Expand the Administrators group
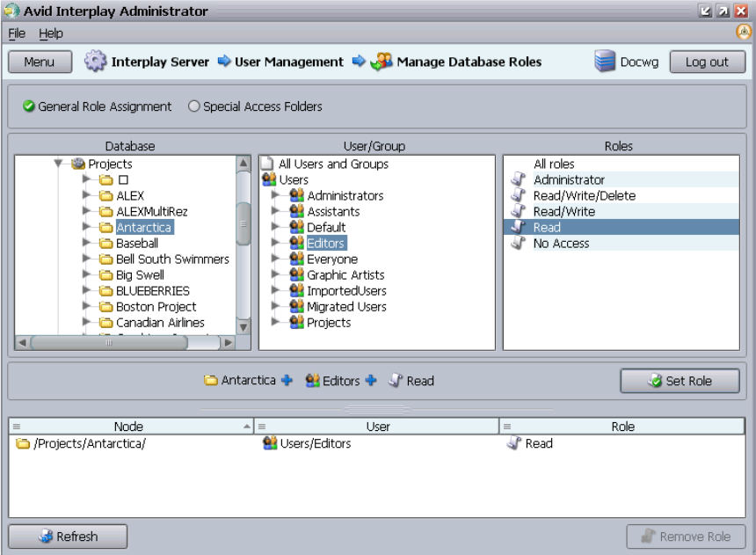This screenshot has height=555, width=756. (x=275, y=195)
